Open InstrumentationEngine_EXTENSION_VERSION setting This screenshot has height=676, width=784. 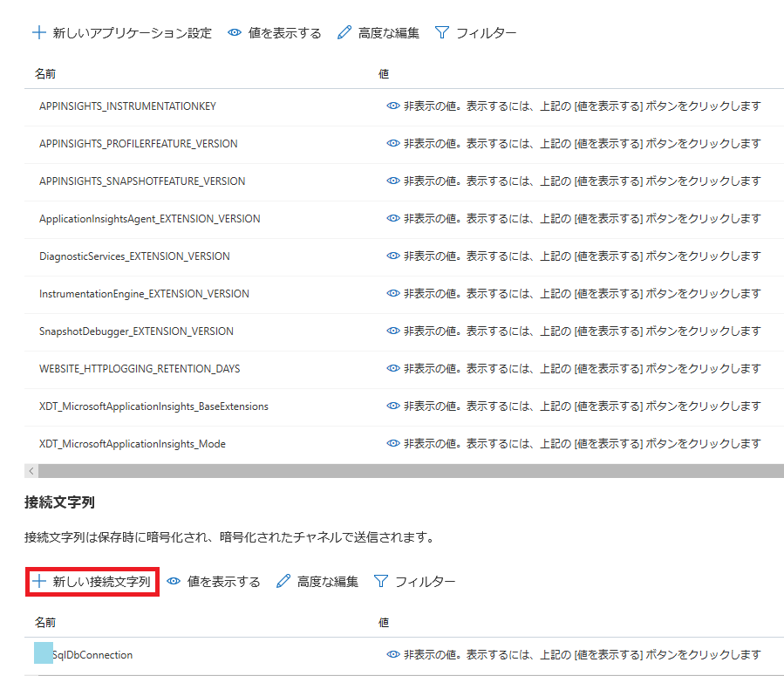click(144, 293)
